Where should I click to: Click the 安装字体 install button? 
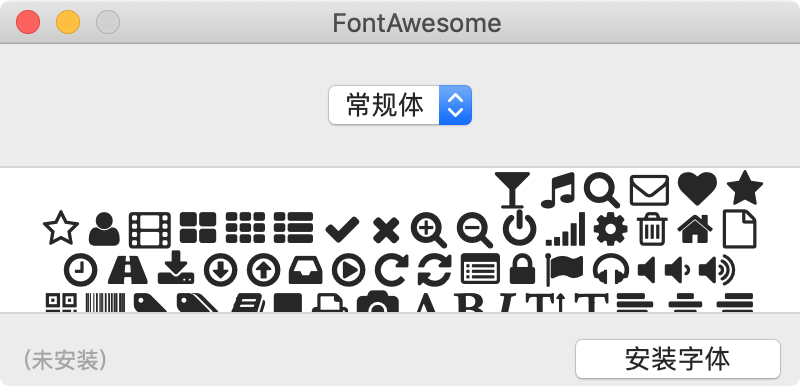(678, 359)
